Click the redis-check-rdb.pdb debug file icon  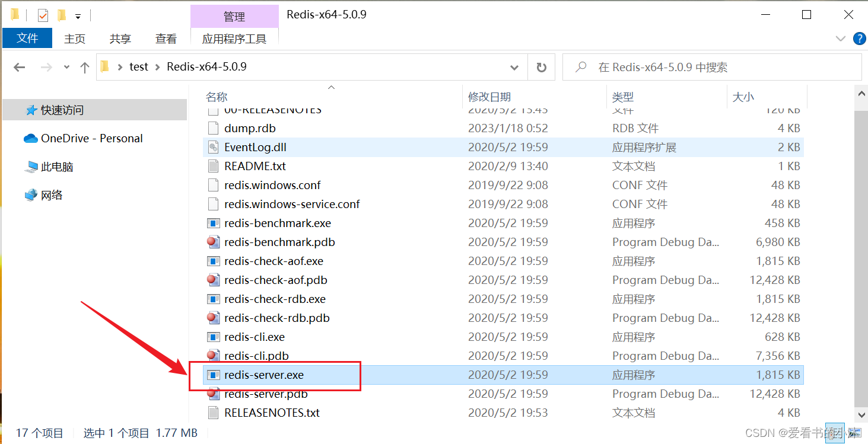[214, 318]
